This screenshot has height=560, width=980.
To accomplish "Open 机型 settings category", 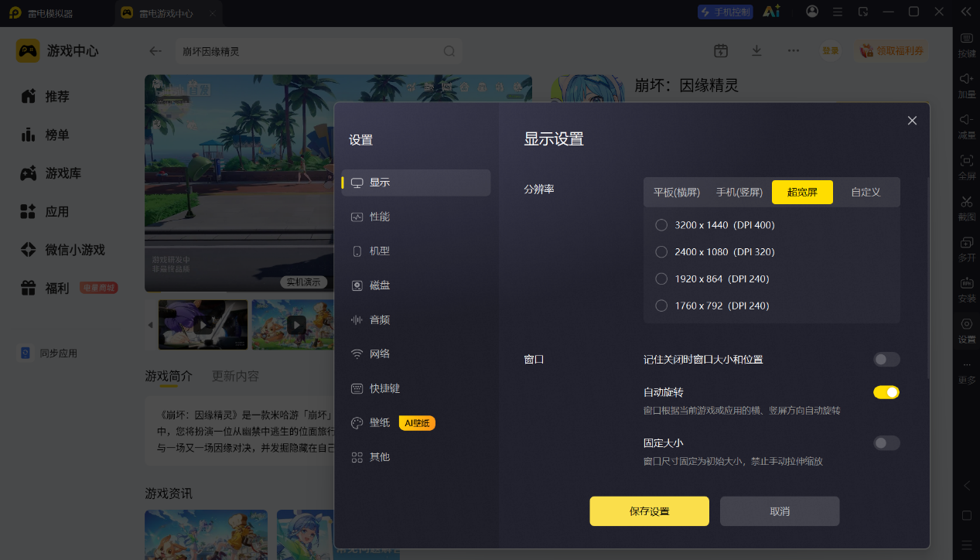I will [416, 251].
